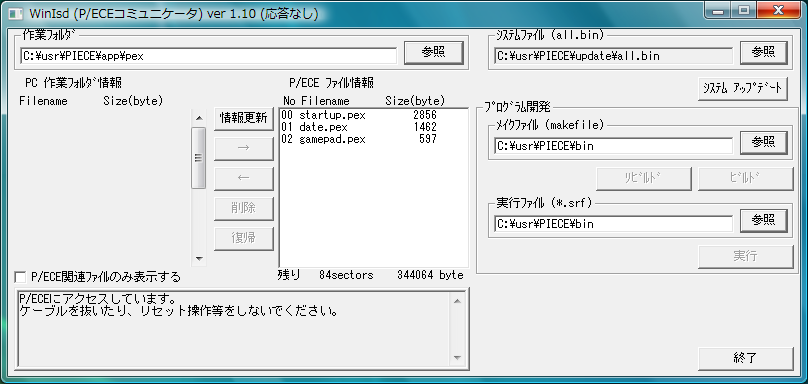Click the ビルド build button
Screen dimensions: 808x384
tap(746, 179)
